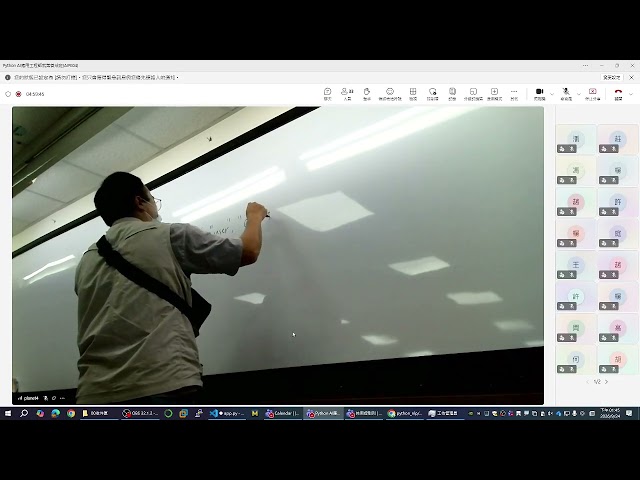
Task: Open Microsoft Edge from taskbar
Action: [56, 413]
